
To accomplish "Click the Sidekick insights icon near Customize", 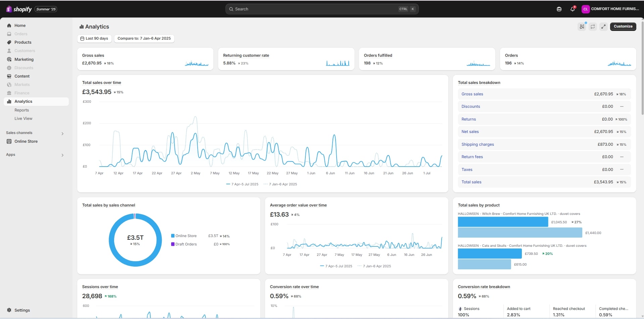I will 582,27.
